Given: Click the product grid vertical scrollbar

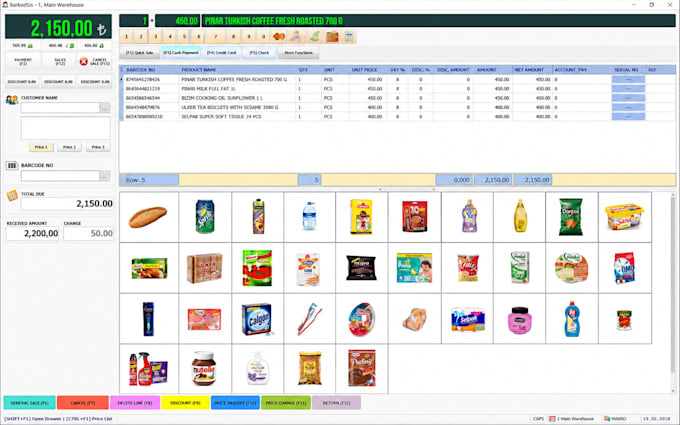Looking at the screenshot, I should pos(673,293).
